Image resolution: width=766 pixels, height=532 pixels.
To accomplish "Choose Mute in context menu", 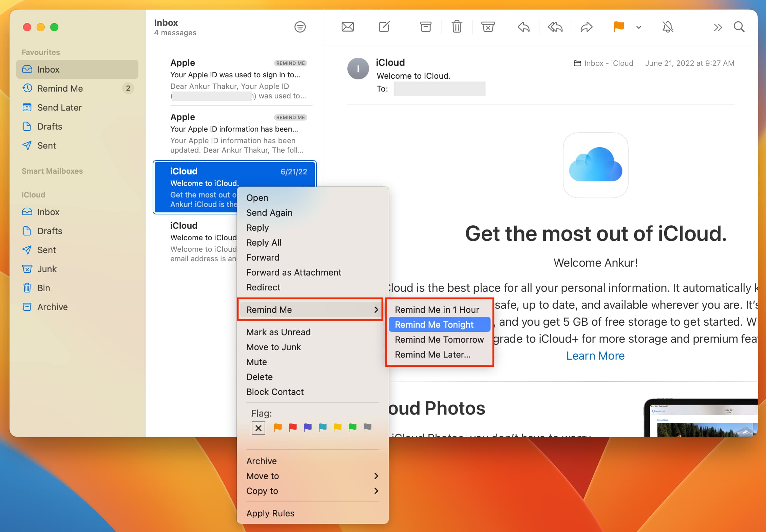I will point(312,362).
